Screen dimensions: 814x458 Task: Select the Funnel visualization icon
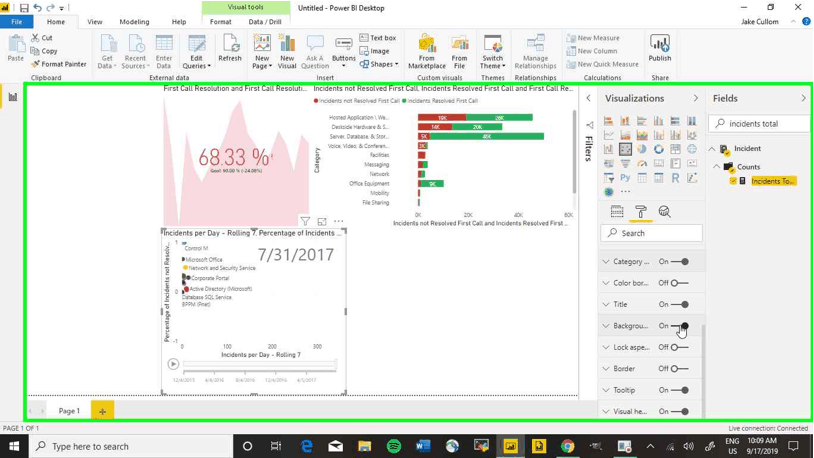coord(625,164)
